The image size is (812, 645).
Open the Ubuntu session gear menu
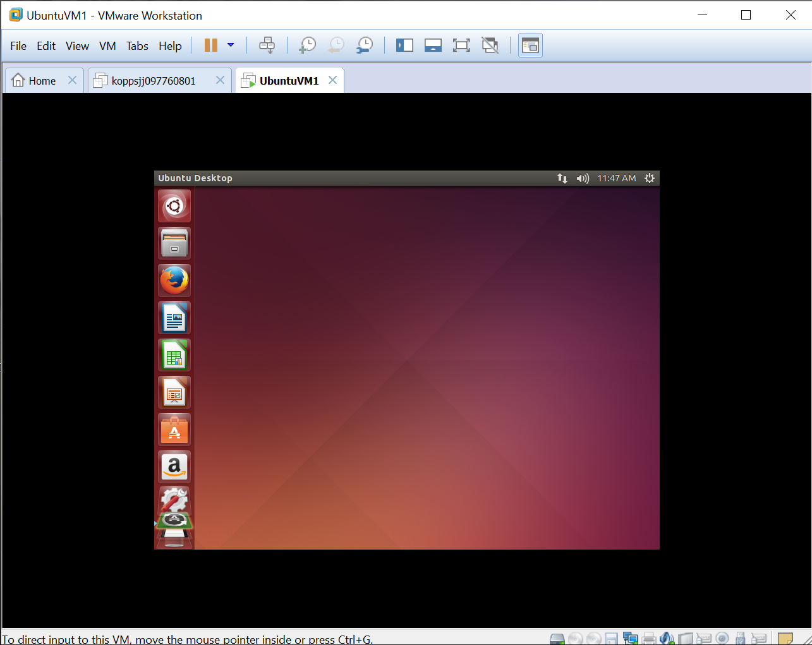coord(650,178)
